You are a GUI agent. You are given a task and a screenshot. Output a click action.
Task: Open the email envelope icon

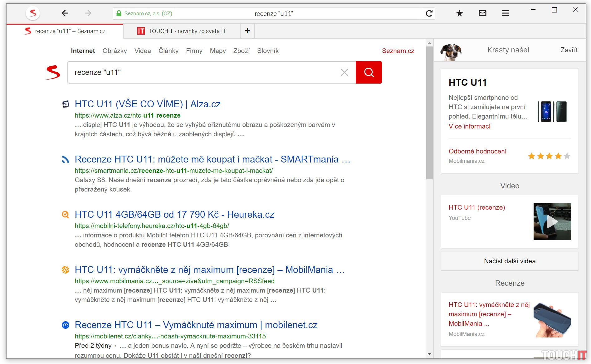click(x=482, y=13)
